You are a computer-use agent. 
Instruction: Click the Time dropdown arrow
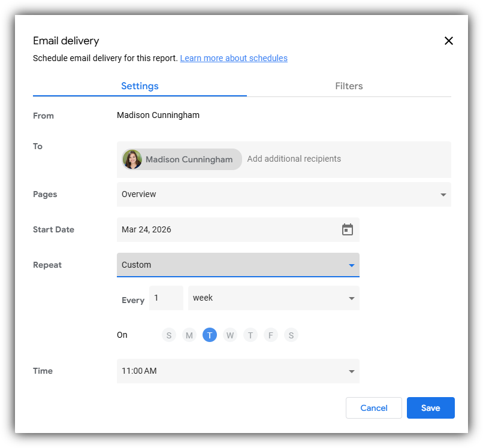(x=352, y=371)
